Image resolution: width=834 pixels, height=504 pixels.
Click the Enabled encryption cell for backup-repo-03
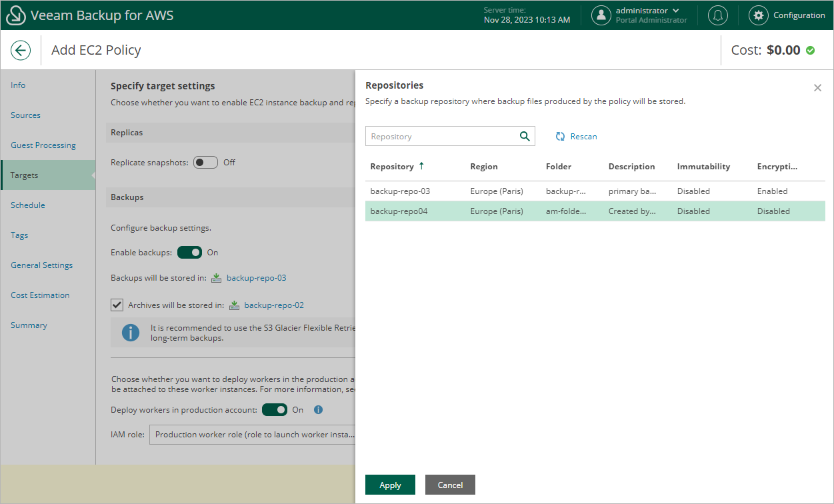(773, 191)
